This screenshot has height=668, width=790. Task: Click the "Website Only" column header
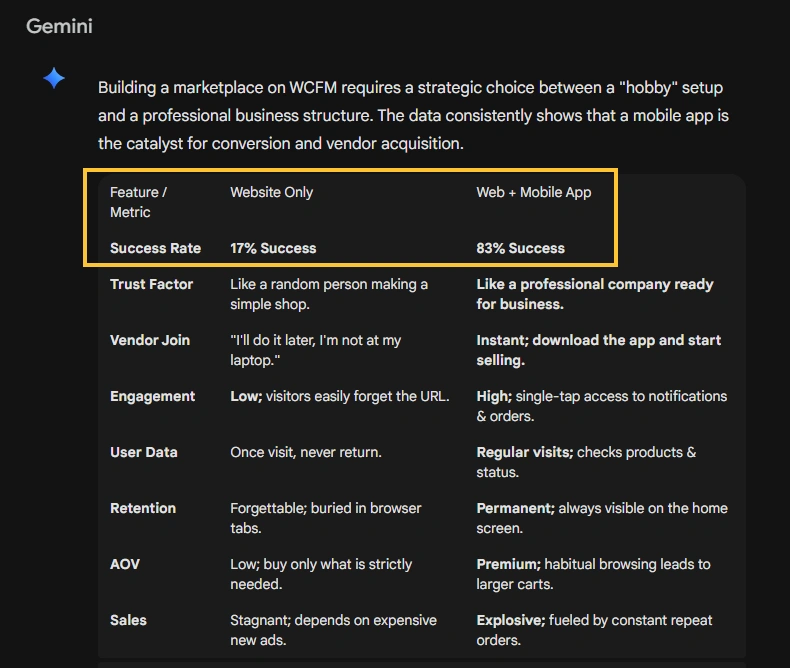point(271,192)
